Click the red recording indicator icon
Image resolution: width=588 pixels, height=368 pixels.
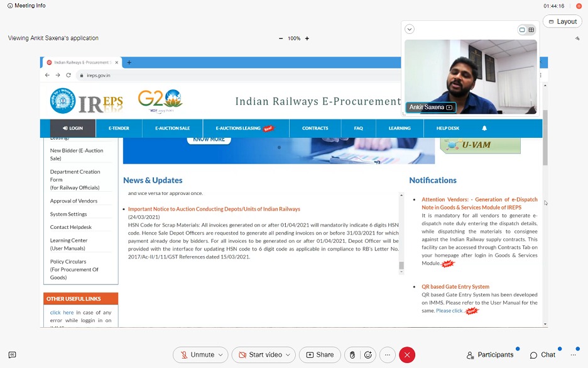(x=579, y=6)
